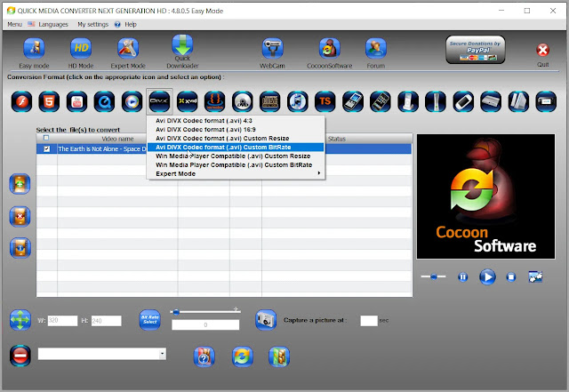The height and width of the screenshot is (392, 569).
Task: Select the Flash conversion format icon
Action: (21, 101)
